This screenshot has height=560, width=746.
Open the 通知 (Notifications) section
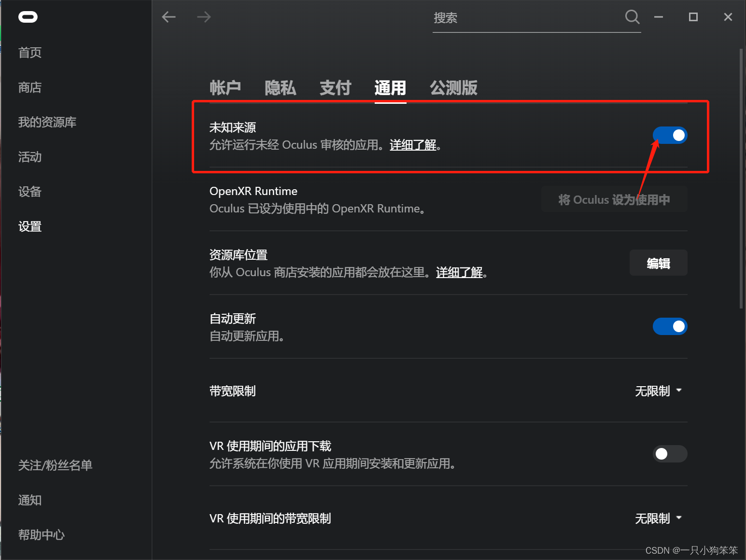29,500
